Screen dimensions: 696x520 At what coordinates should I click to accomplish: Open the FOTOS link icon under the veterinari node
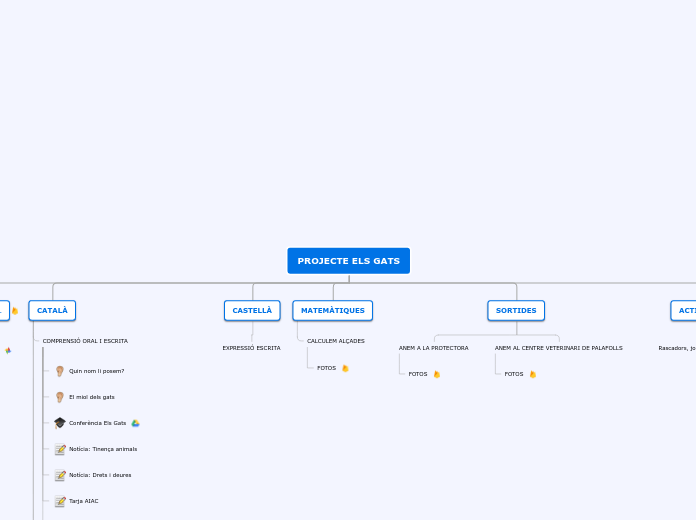(x=532, y=374)
